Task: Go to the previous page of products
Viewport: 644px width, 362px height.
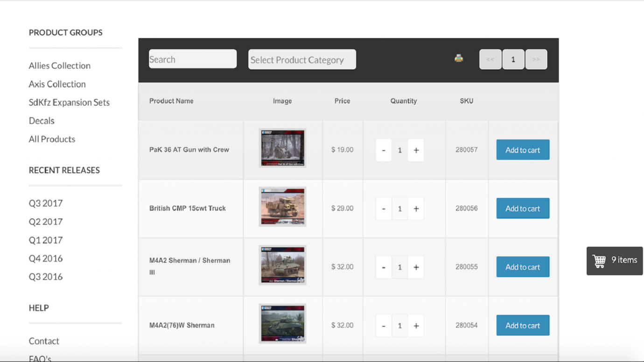Action: 490,59
